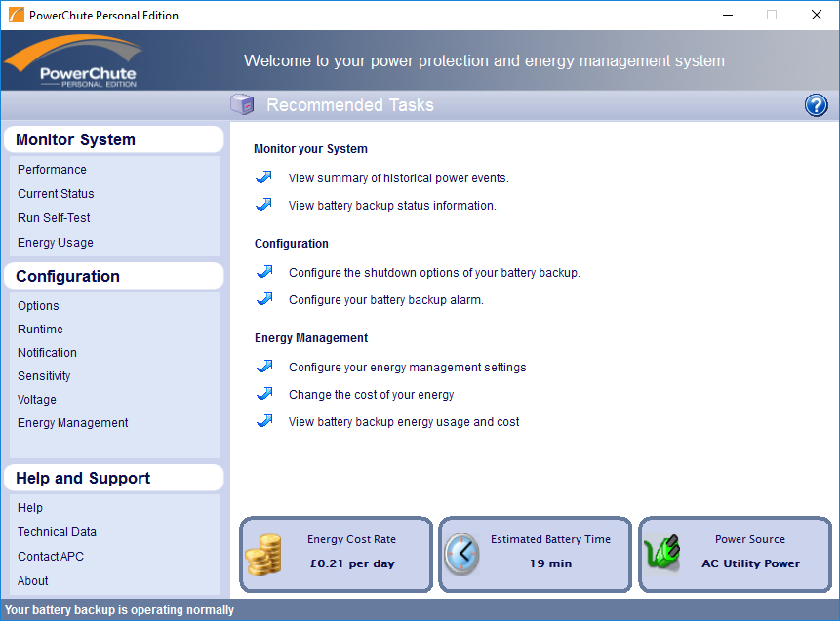Click the Welcome banner message text
This screenshot has height=621, width=840.
pos(484,61)
